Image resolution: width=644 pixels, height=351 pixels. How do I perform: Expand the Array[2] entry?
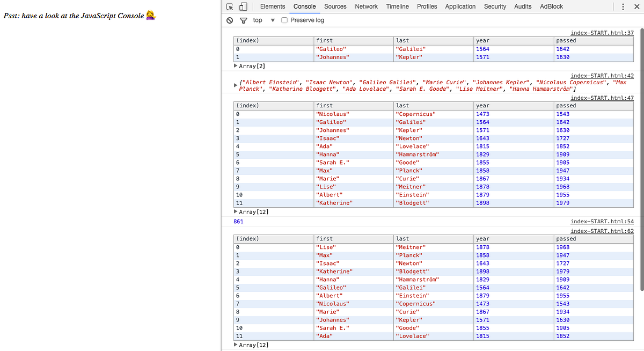(x=236, y=65)
